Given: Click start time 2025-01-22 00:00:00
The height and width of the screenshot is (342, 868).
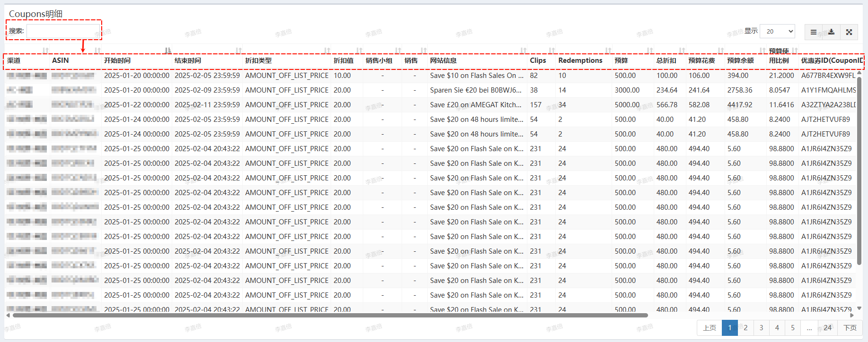Looking at the screenshot, I should [137, 105].
